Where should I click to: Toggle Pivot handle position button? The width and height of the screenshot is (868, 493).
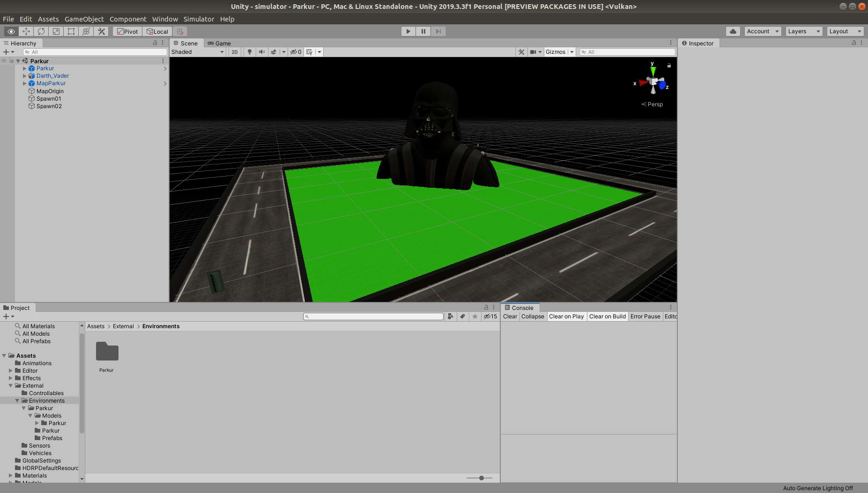click(127, 31)
